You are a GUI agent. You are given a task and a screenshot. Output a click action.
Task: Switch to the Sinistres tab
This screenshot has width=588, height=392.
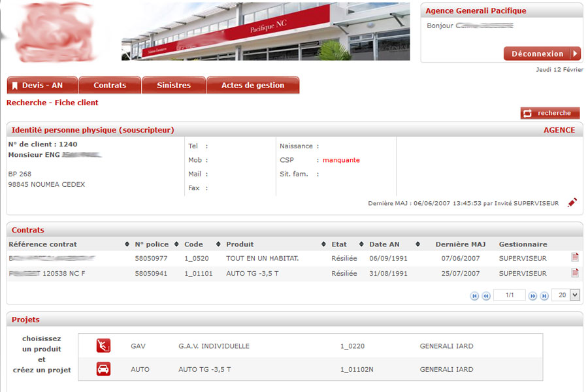(174, 85)
